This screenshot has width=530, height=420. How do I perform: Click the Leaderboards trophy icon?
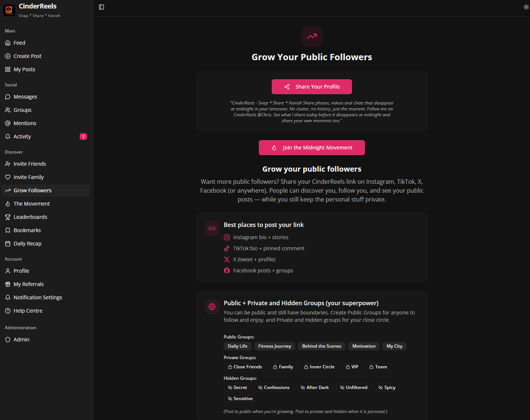pyautogui.click(x=8, y=217)
